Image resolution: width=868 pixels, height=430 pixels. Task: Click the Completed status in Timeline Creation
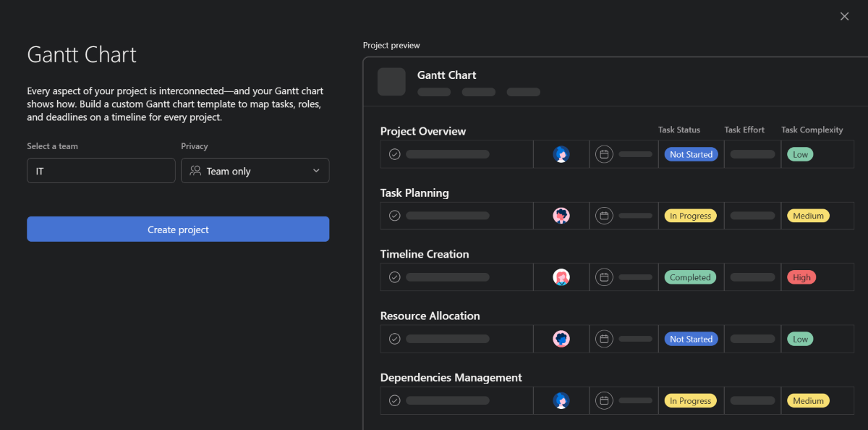click(x=691, y=277)
